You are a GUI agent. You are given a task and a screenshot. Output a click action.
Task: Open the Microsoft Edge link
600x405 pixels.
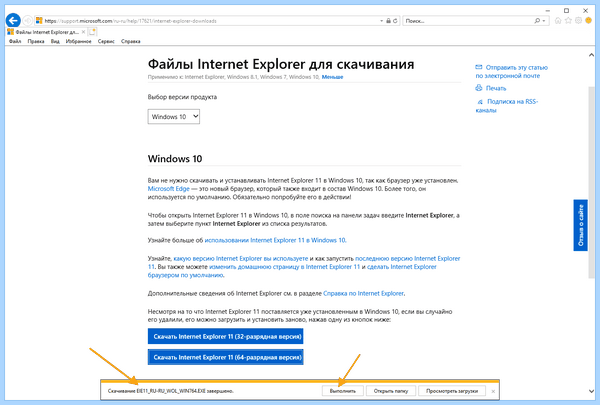(x=169, y=189)
